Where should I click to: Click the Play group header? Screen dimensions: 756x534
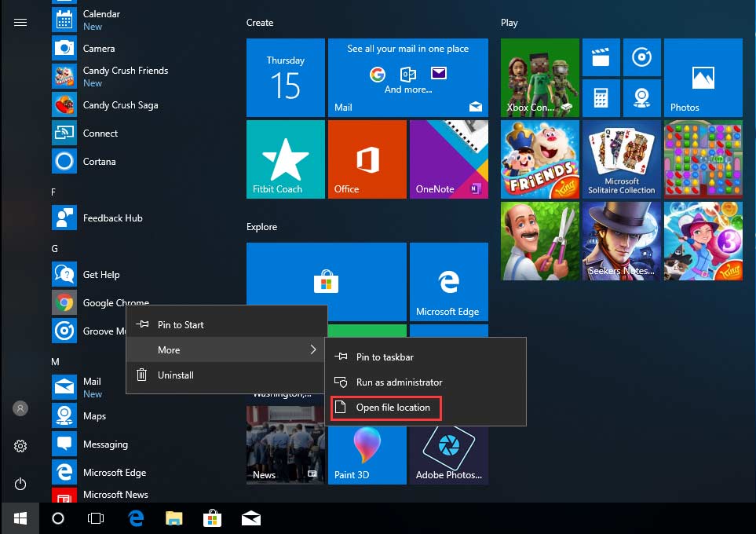click(x=509, y=23)
